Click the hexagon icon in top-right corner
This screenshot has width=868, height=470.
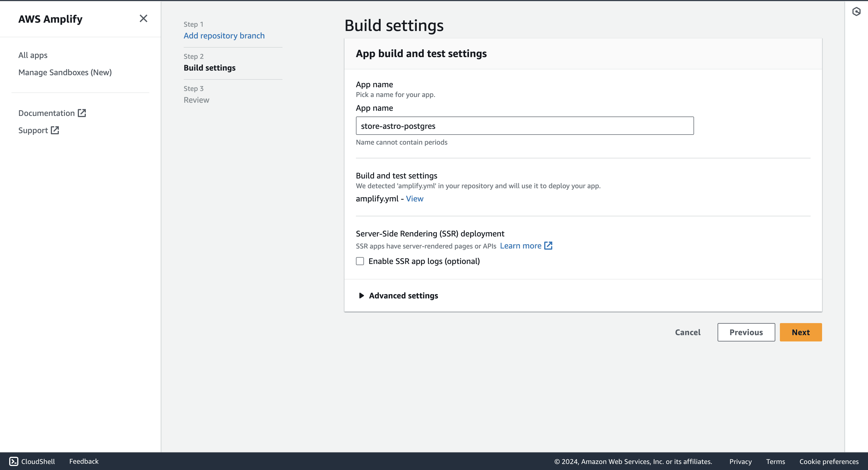point(856,12)
